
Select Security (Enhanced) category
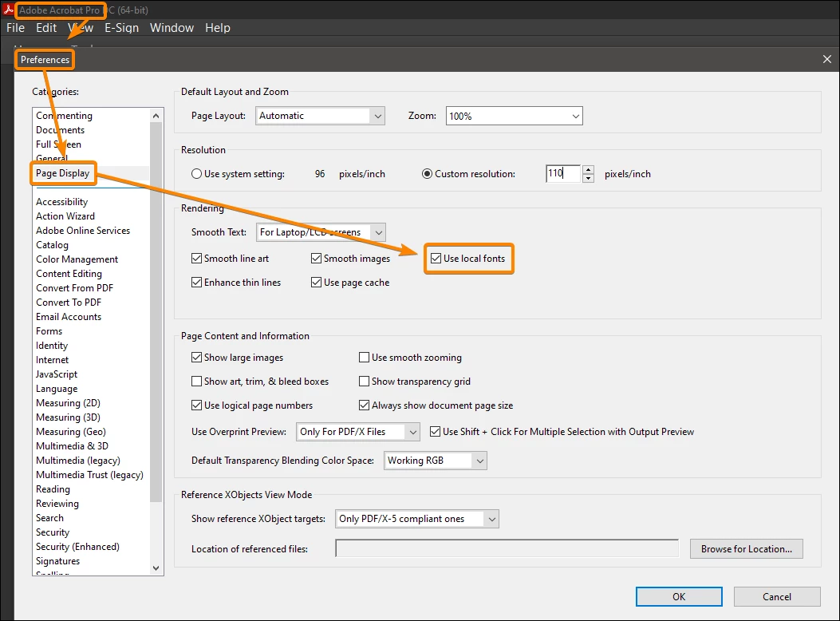[x=77, y=547]
